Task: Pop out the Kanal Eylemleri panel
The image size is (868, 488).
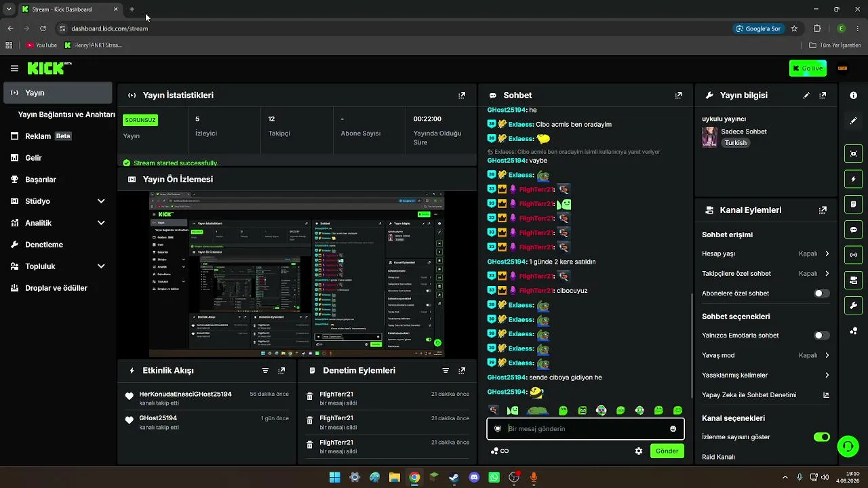Action: click(823, 210)
